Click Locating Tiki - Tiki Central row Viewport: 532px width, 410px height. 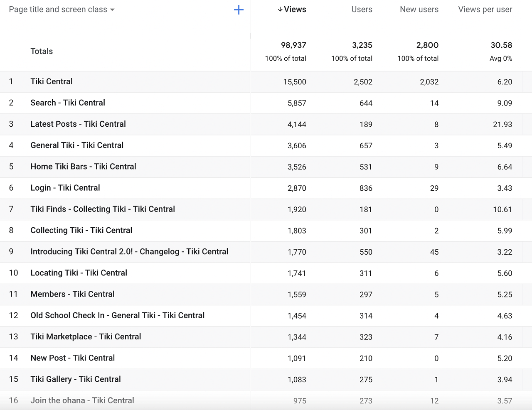[x=79, y=273]
